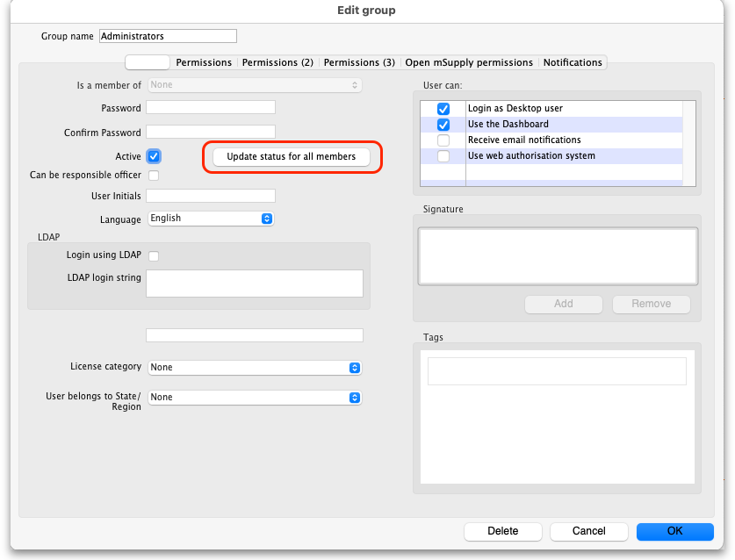The width and height of the screenshot is (735, 560).
Task: Select the Open mSupply permissions tab
Action: coord(469,63)
